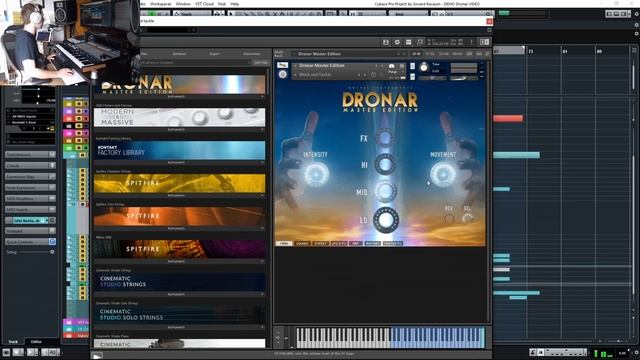This screenshot has width=640, height=360.
Task: Select rack page 17-32
Action: (x=430, y=54)
